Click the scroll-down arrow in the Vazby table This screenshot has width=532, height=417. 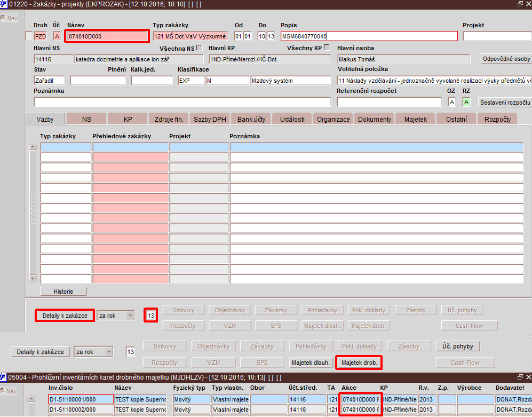(x=33, y=279)
